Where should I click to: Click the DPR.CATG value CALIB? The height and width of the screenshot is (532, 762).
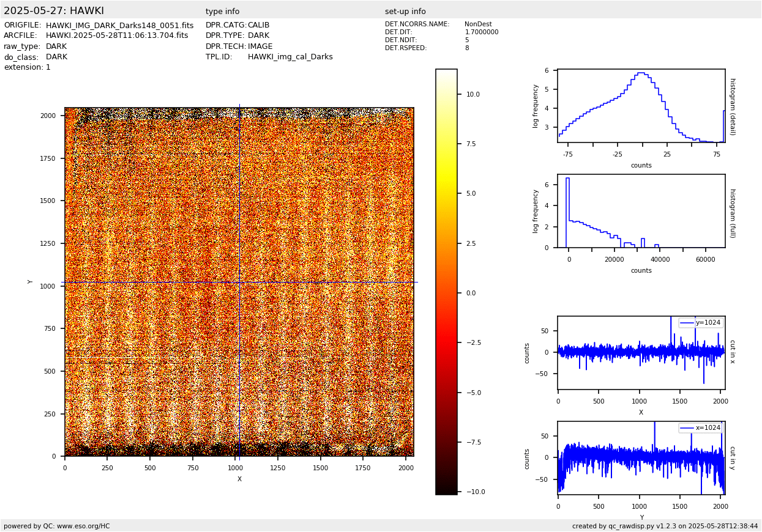point(258,26)
